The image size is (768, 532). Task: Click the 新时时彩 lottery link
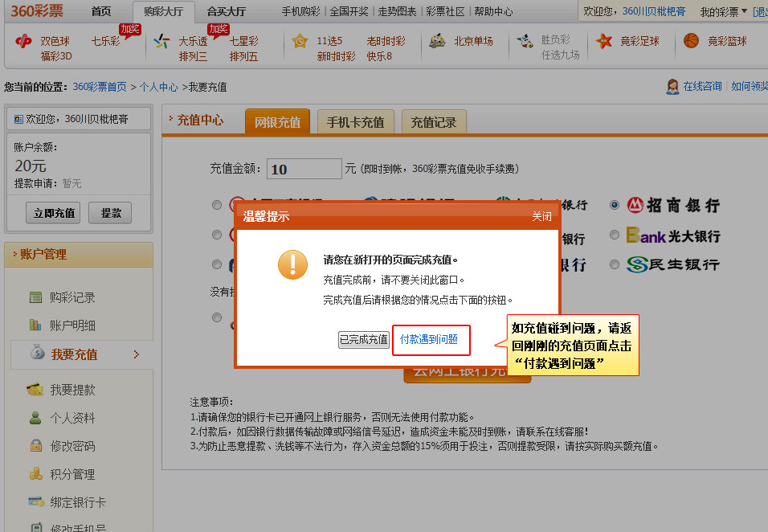pos(336,56)
